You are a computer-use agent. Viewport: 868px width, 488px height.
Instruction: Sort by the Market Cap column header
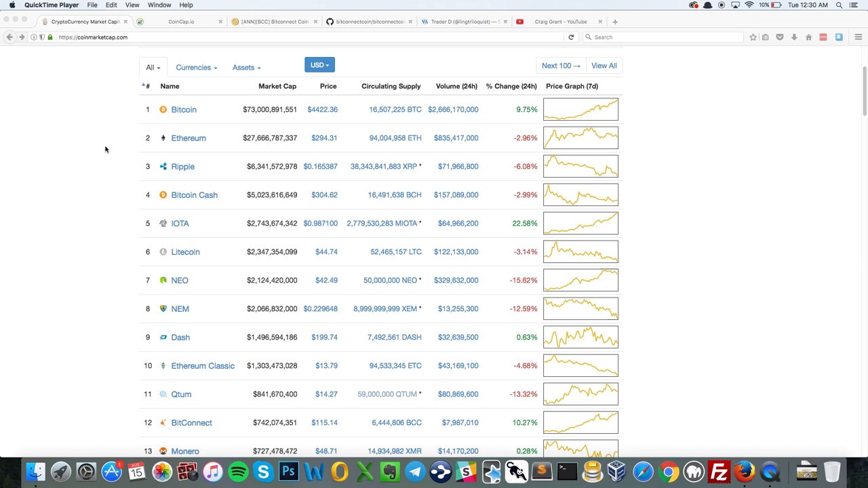point(277,86)
